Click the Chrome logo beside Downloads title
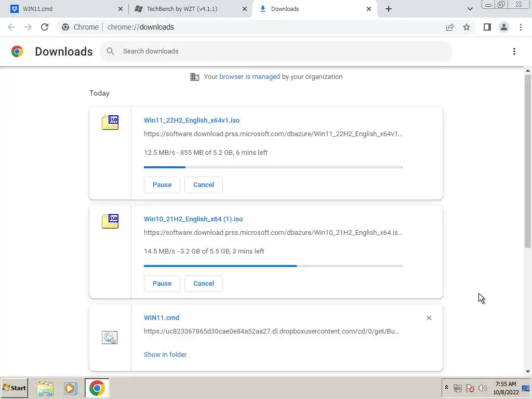The height and width of the screenshot is (399, 532). [17, 51]
